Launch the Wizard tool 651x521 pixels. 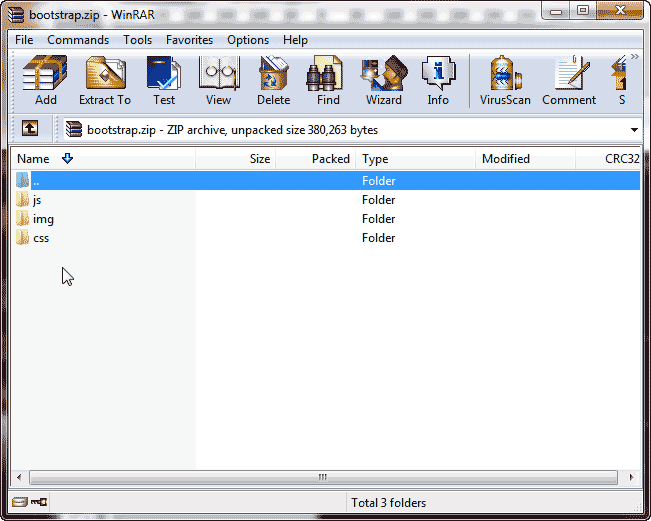click(x=384, y=81)
